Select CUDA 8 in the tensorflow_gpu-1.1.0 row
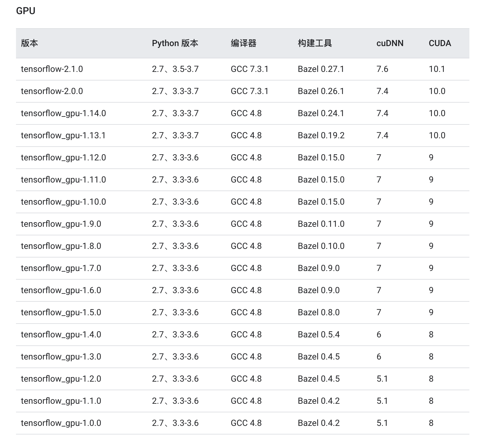The image size is (486, 448). click(431, 401)
